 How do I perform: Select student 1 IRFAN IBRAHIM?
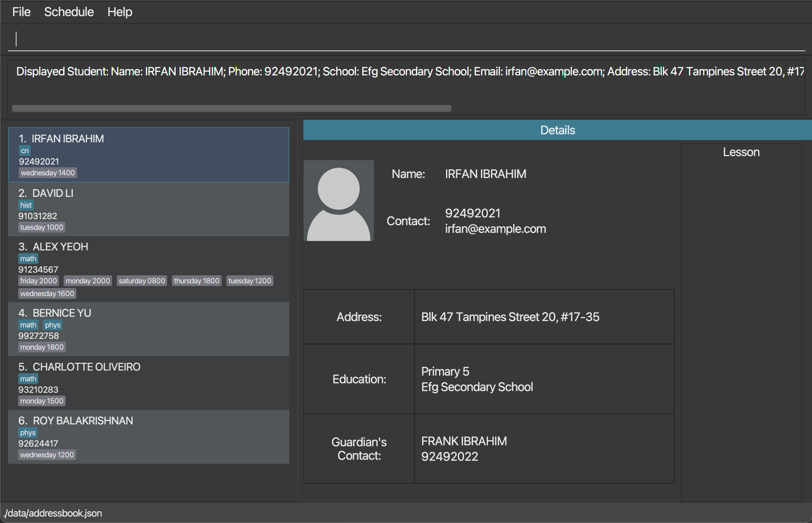tap(149, 155)
